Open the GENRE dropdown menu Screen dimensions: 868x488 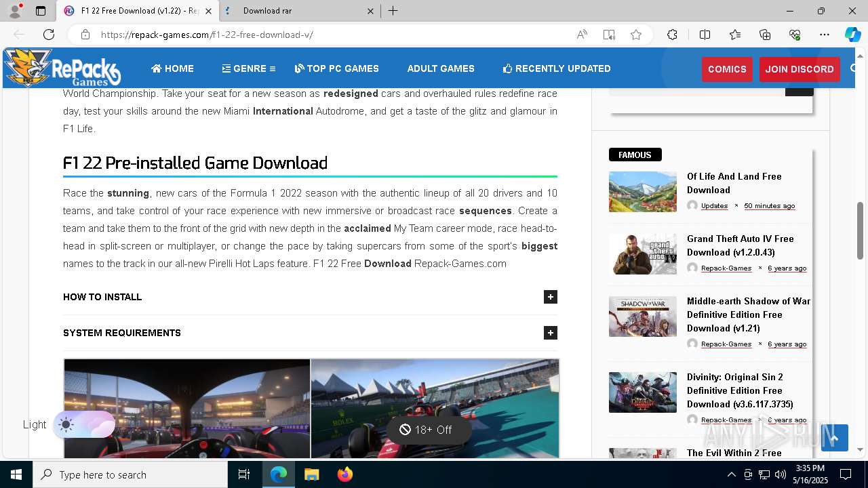[248, 68]
